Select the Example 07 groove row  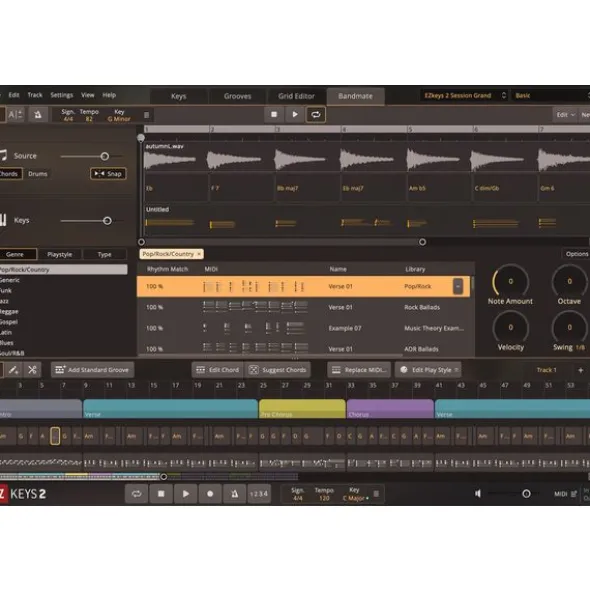[x=303, y=328]
